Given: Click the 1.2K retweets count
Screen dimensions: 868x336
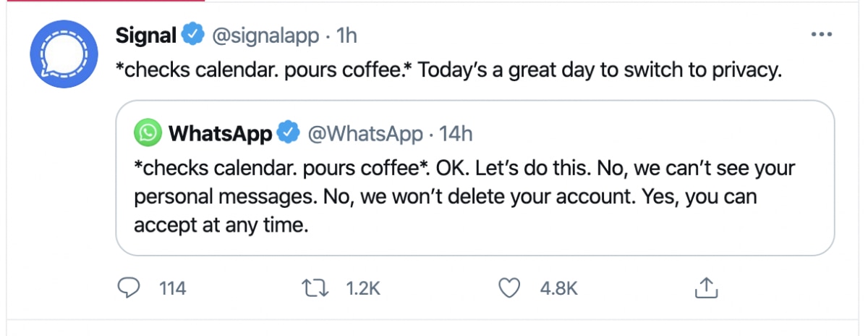Looking at the screenshot, I should pos(363,288).
